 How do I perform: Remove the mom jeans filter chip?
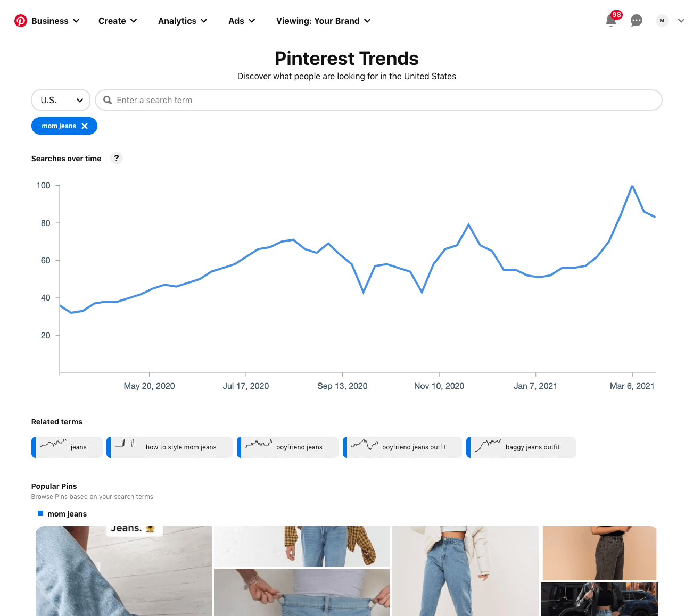tap(85, 126)
